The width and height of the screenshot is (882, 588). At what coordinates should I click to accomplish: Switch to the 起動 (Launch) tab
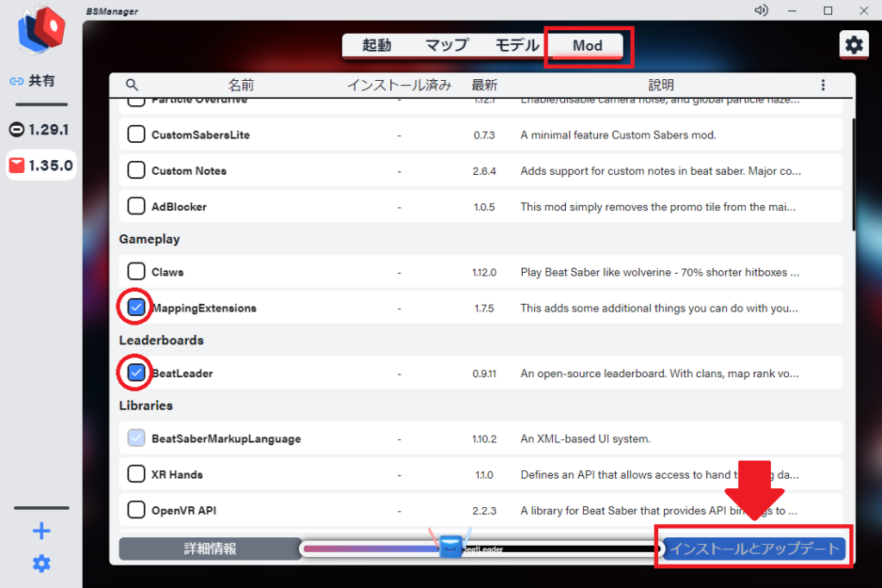[376, 46]
